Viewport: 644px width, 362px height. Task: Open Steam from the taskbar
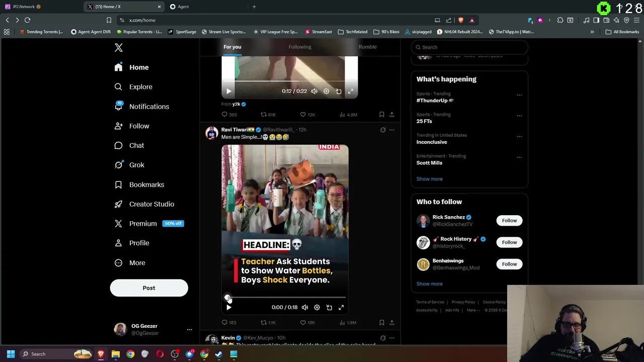[x=219, y=354]
